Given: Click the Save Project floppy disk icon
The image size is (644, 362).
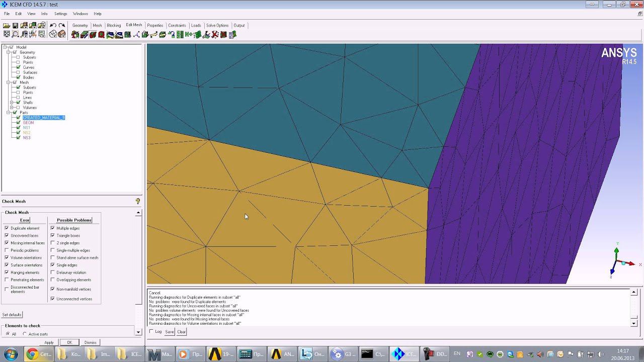Looking at the screenshot, I should coord(15,26).
